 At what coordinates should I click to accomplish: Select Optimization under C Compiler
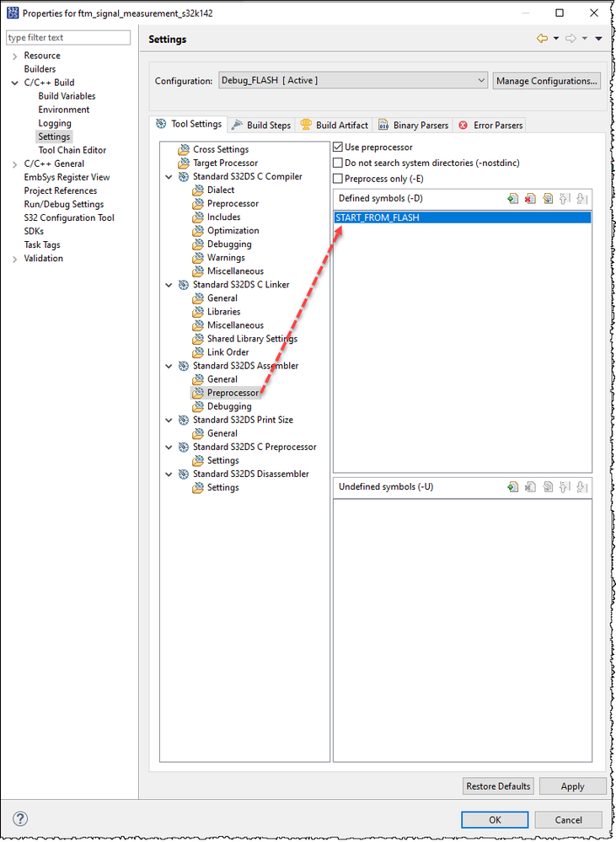pyautogui.click(x=233, y=230)
